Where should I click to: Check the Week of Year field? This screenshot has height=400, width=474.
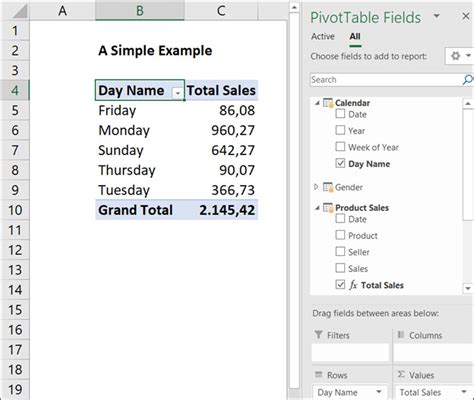coord(340,146)
